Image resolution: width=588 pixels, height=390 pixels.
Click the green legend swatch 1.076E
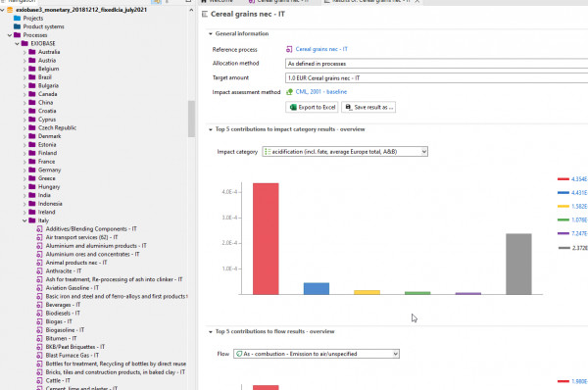[563, 219]
